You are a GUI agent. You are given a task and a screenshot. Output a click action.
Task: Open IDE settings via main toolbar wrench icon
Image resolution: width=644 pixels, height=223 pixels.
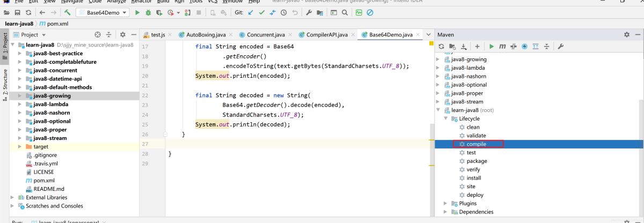point(309,12)
